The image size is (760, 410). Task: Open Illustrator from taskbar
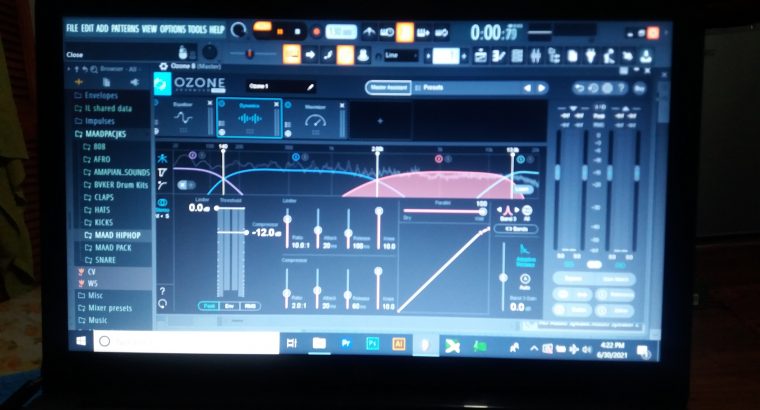[398, 344]
